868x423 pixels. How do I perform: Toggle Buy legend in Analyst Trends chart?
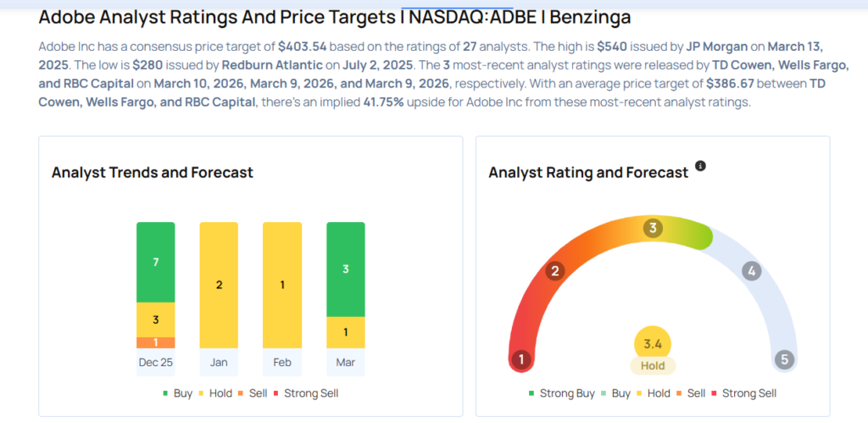click(x=176, y=393)
